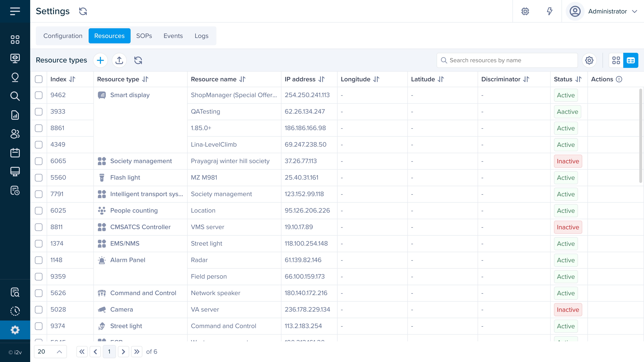
Task: Click the chip processor icon in header
Action: pyautogui.click(x=525, y=11)
